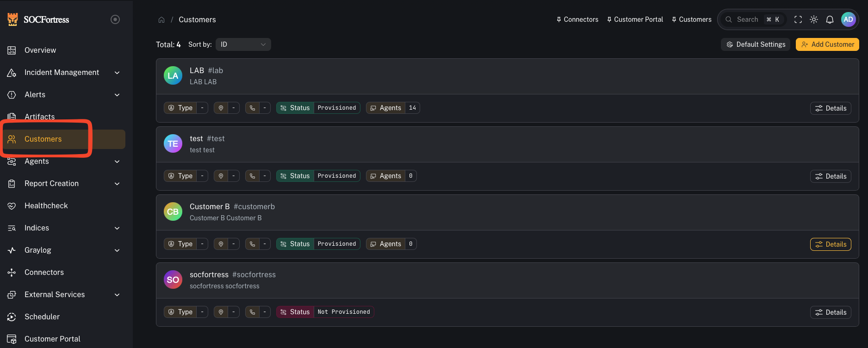Screen dimensions: 868x348
Task: Click the Not Provisioned status badge
Action: click(x=325, y=312)
